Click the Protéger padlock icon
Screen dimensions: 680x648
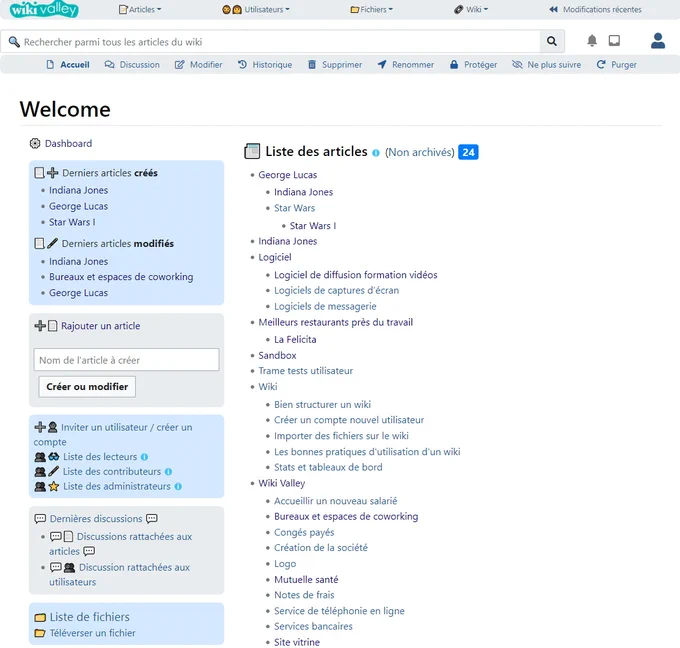pyautogui.click(x=454, y=65)
